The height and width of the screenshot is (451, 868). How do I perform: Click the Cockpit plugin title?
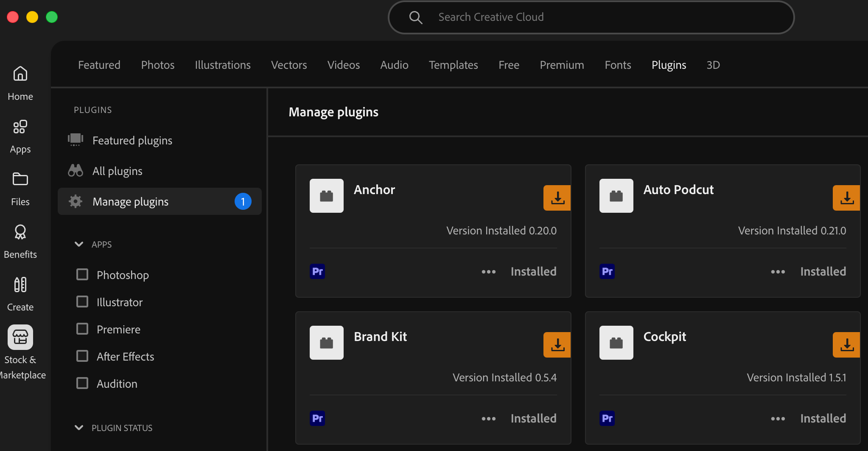tap(665, 337)
